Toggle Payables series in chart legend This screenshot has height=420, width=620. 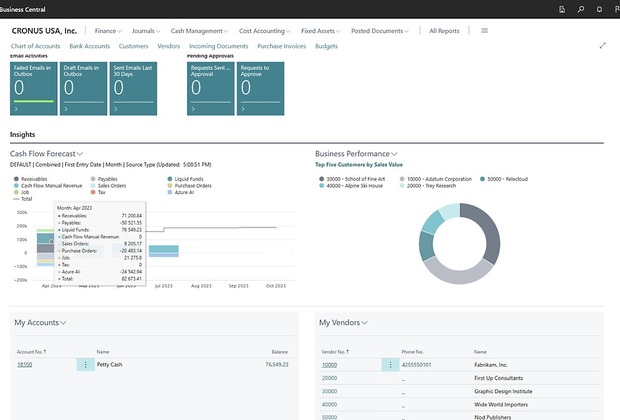coord(104,179)
